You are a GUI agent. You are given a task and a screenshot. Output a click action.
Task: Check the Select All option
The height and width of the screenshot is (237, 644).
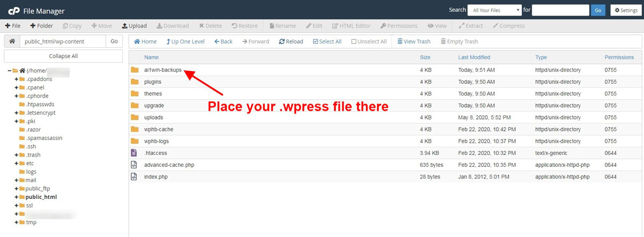[x=327, y=41]
